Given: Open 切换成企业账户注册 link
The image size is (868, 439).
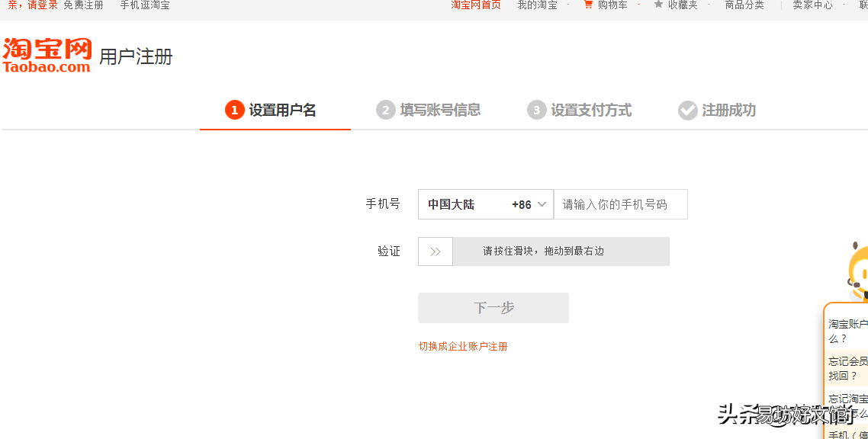Looking at the screenshot, I should point(463,346).
